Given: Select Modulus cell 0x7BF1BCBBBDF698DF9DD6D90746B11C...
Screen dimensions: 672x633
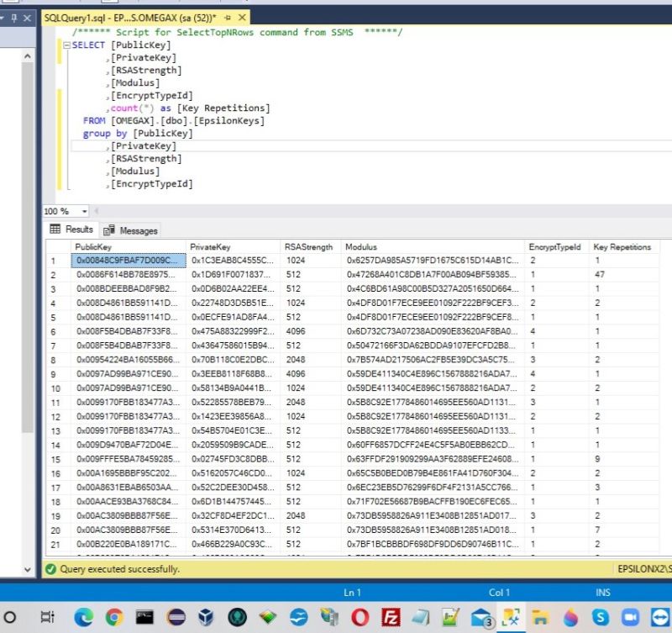Looking at the screenshot, I should click(x=433, y=544).
